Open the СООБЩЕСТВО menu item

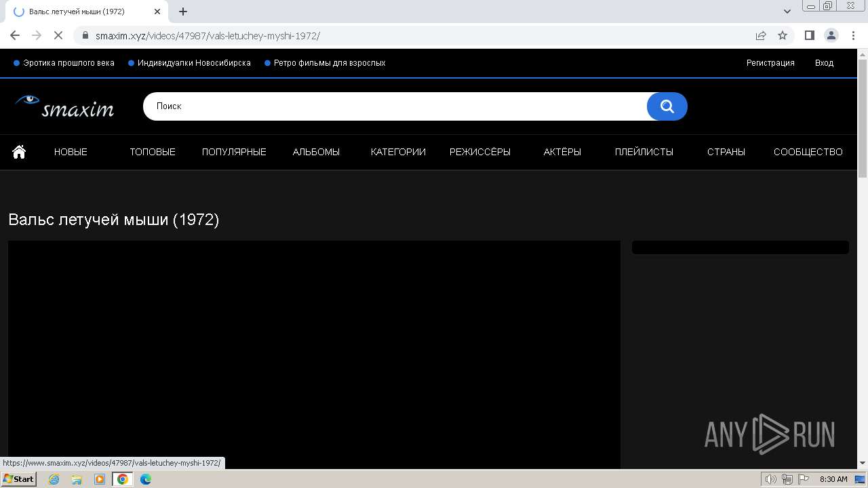808,152
